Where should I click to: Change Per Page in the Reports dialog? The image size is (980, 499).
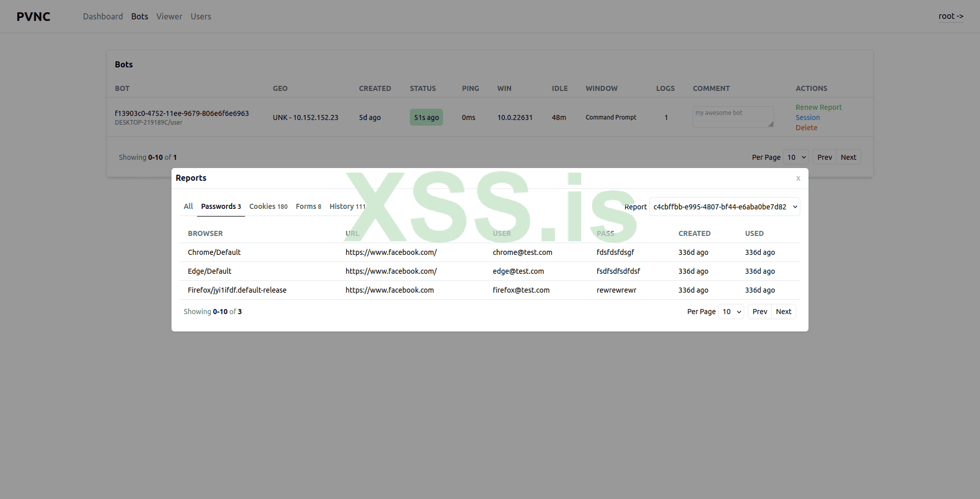(x=731, y=312)
